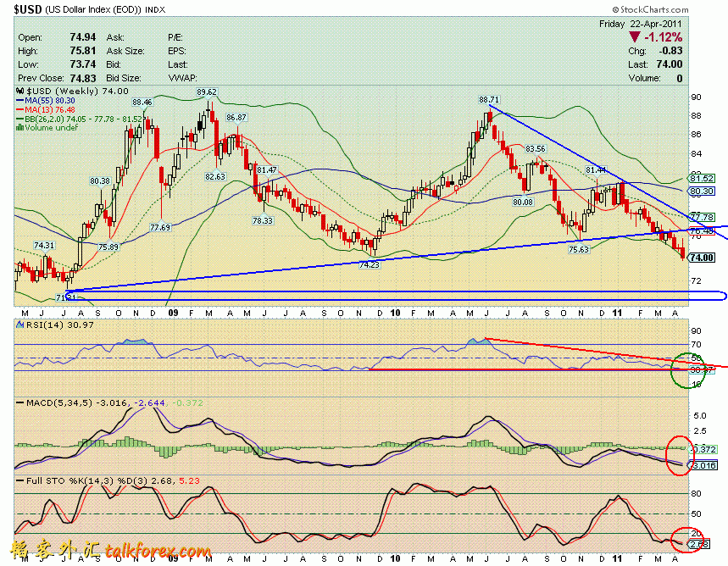This screenshot has height=566, width=728.
Task: Click the 88.46 peak price label
Action: (x=142, y=103)
